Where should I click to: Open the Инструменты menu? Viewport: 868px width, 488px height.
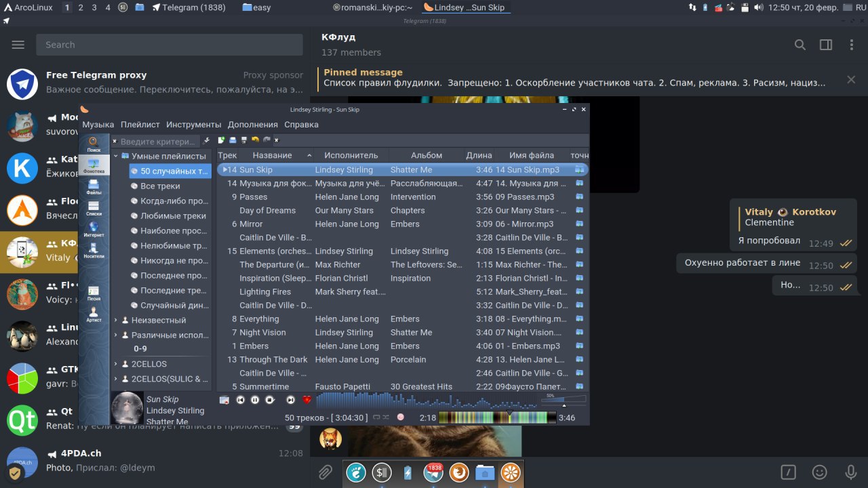coord(194,125)
